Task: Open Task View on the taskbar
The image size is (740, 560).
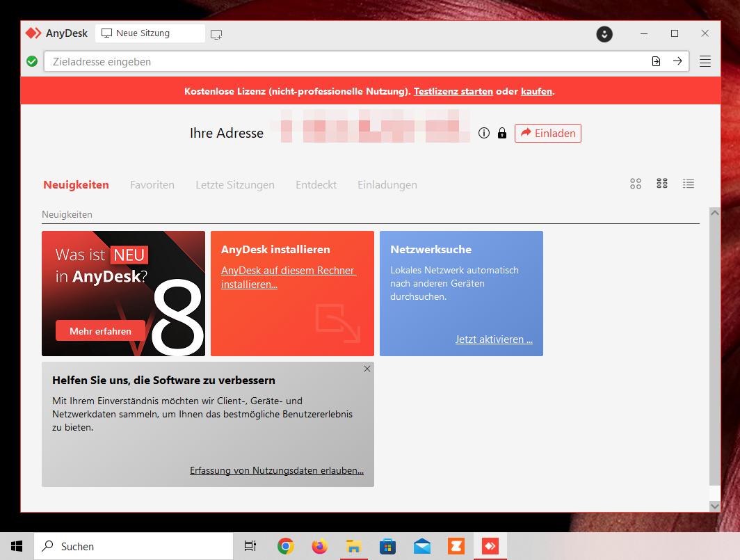Action: (250, 546)
